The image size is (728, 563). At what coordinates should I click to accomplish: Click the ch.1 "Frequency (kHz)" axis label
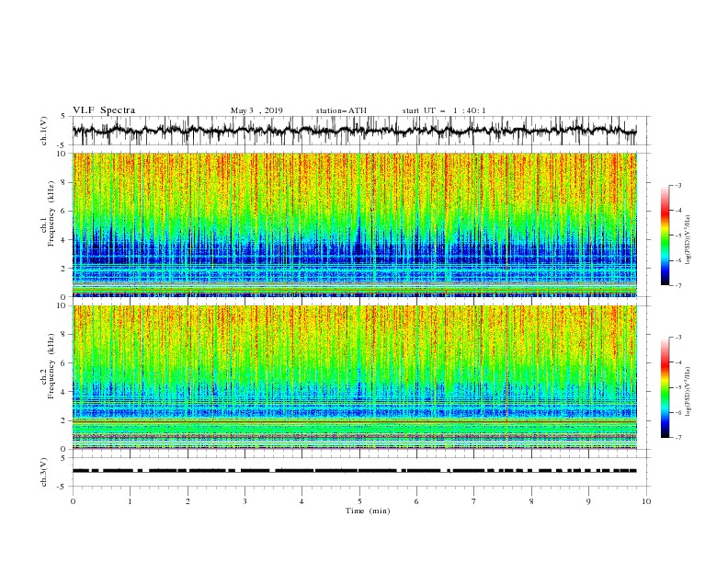point(52,213)
